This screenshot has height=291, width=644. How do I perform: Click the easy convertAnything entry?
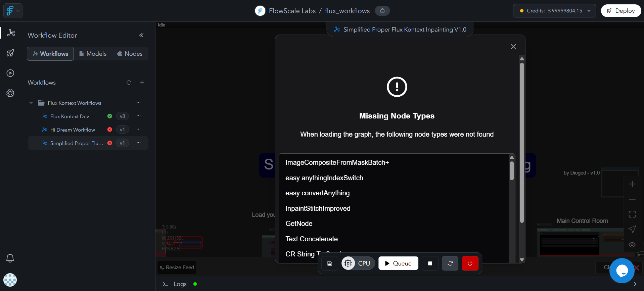[318, 193]
